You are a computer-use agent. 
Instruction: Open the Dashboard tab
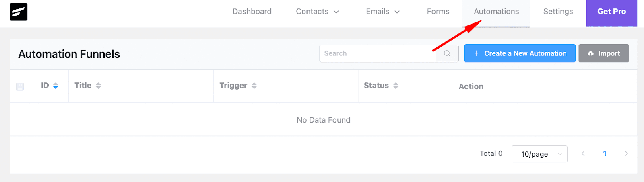pyautogui.click(x=252, y=12)
